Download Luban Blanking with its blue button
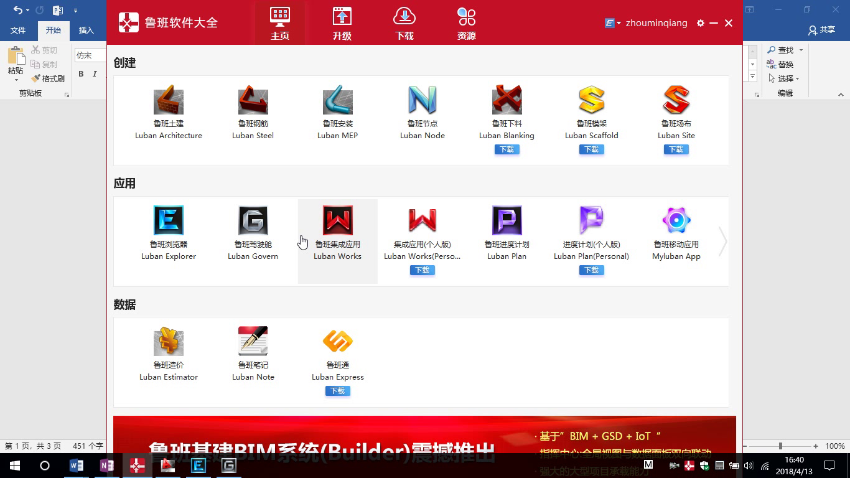This screenshot has width=850, height=478. tap(507, 150)
